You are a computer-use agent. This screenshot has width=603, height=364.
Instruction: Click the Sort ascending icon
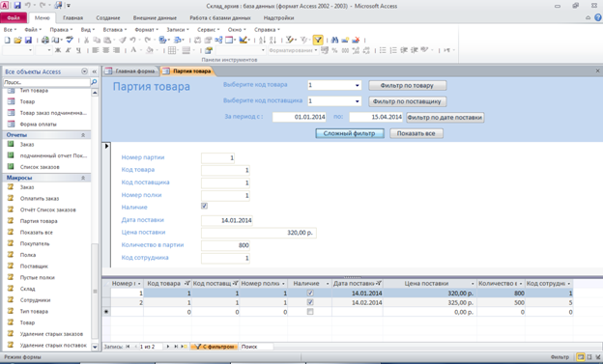[262, 40]
